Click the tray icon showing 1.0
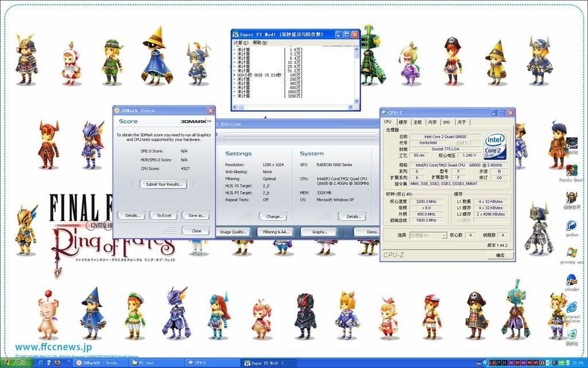 [x=492, y=363]
